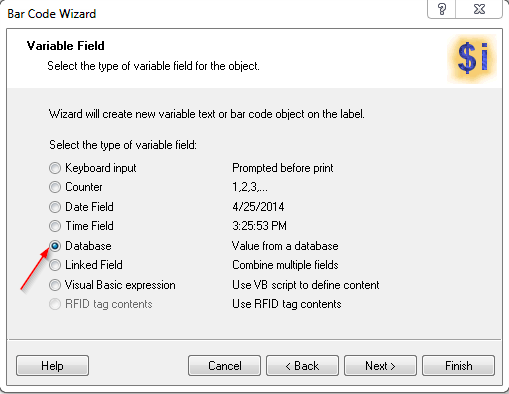The height and width of the screenshot is (394, 509).
Task: Select the Database radio button
Action: click(55, 246)
